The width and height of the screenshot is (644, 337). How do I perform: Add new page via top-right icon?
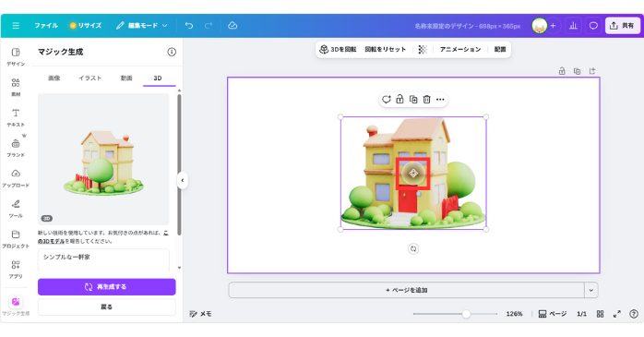coord(592,71)
